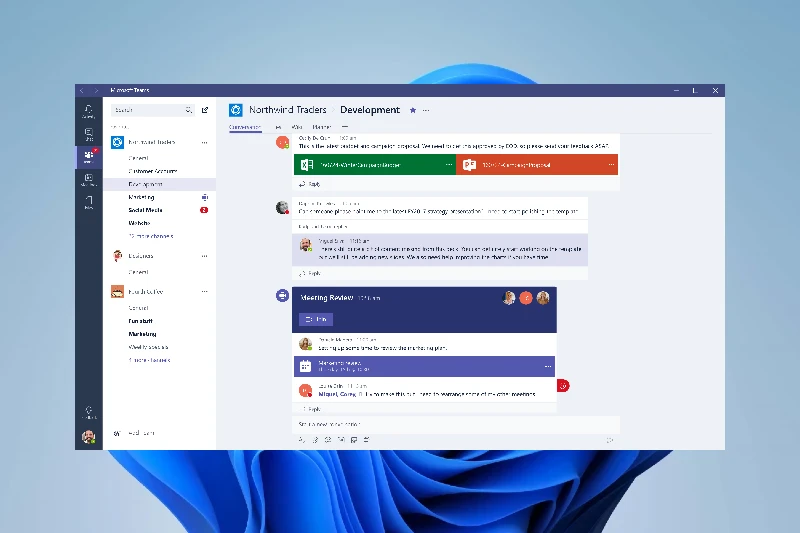
Task: Click the Miguel, Corey mention link
Action: (337, 394)
